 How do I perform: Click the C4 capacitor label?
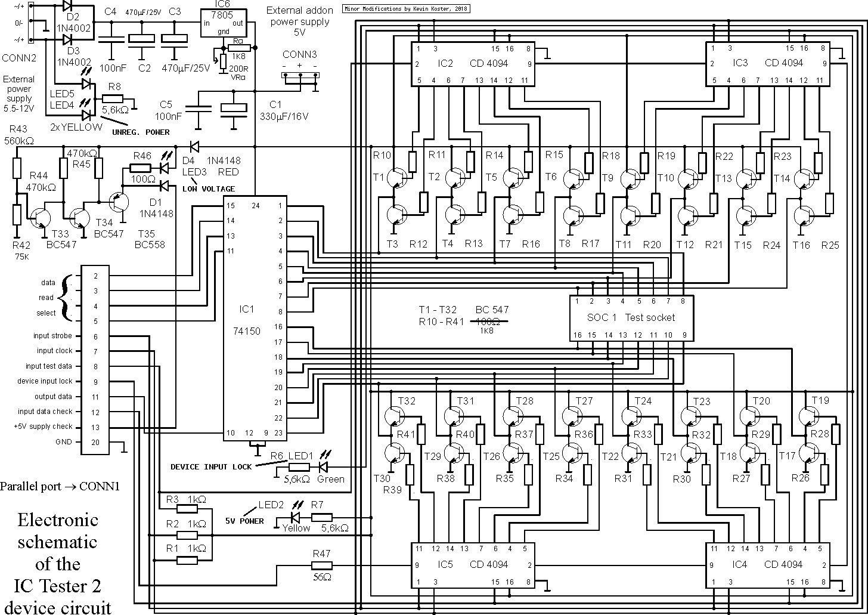(110, 12)
